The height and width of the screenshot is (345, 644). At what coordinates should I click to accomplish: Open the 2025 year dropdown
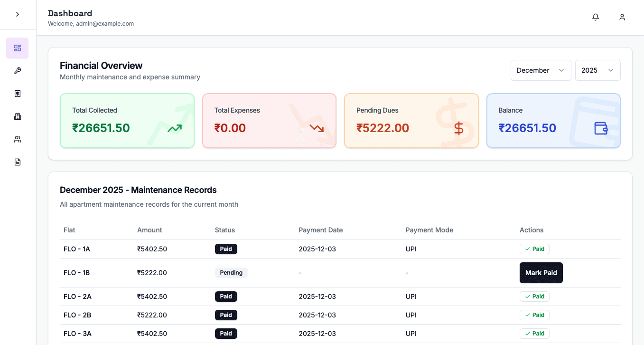click(x=598, y=70)
